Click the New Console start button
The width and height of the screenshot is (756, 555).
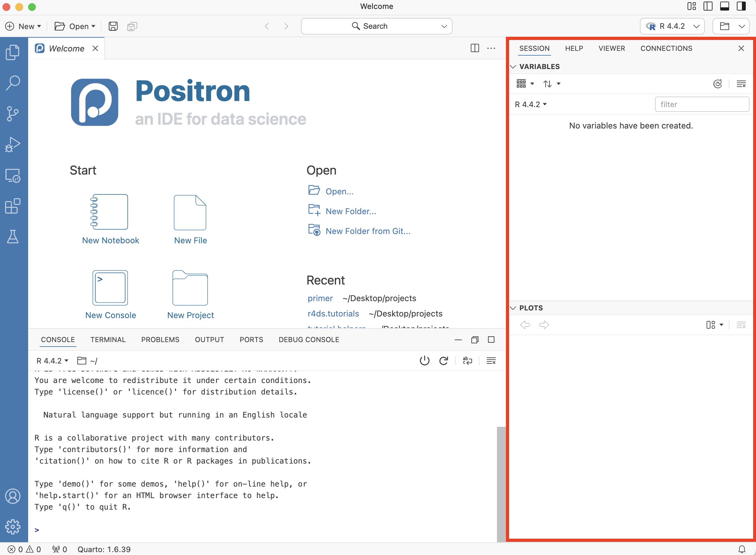111,295
